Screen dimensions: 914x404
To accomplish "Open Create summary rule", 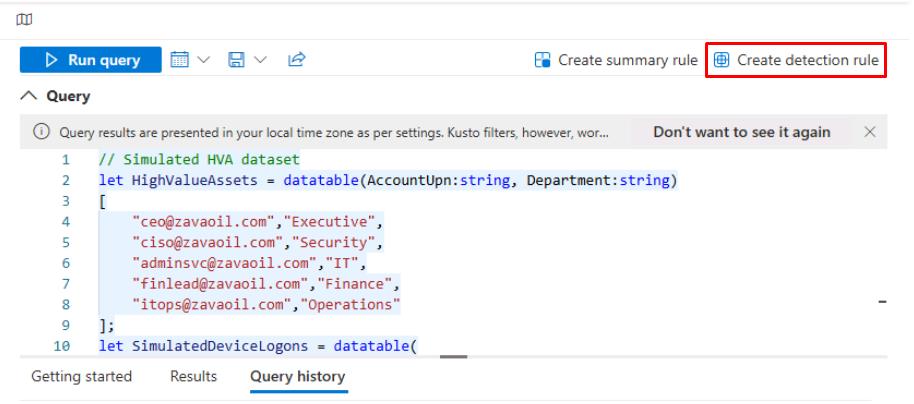I will pyautogui.click(x=627, y=60).
